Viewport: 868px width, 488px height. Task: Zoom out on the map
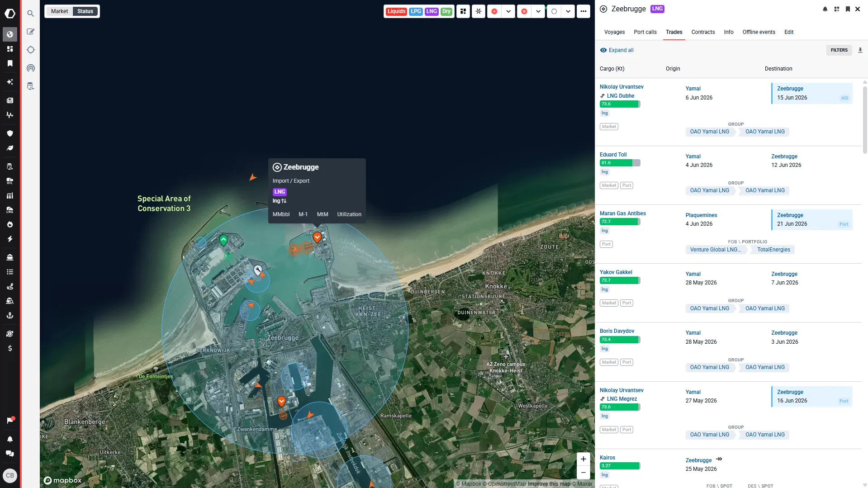583,473
